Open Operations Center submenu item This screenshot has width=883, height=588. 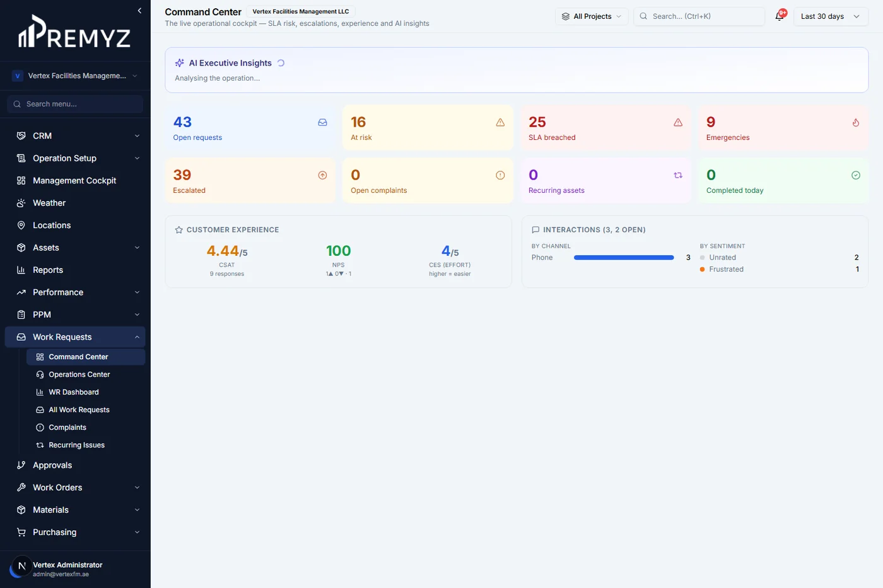coord(86,374)
